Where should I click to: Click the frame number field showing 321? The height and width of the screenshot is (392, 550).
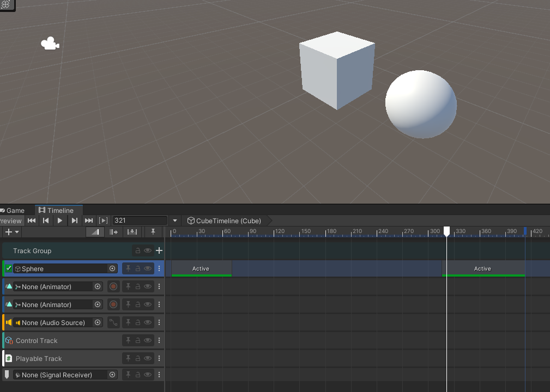click(140, 220)
